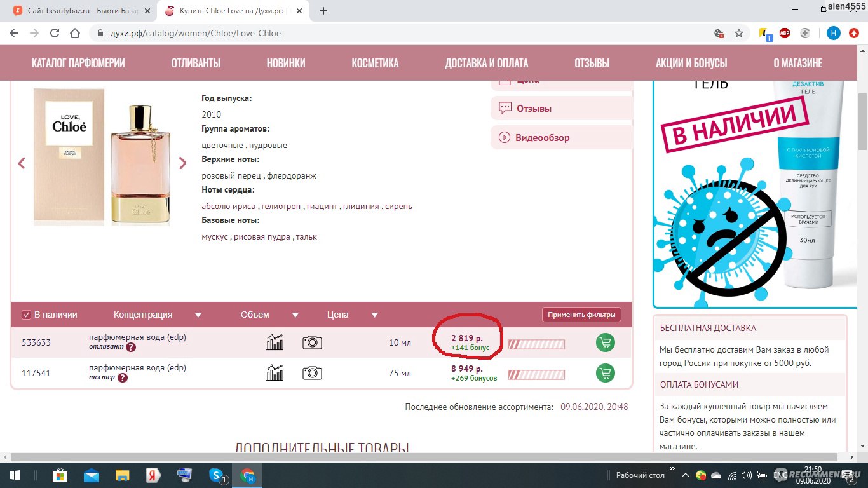The height and width of the screenshot is (488, 868).
Task: Click the Применить фильтры button
Action: pos(581,315)
